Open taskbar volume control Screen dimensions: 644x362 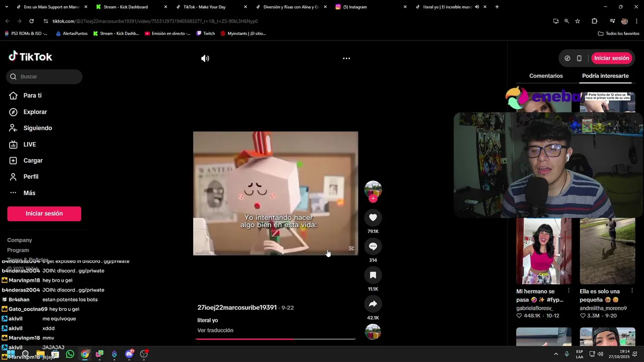600,354
